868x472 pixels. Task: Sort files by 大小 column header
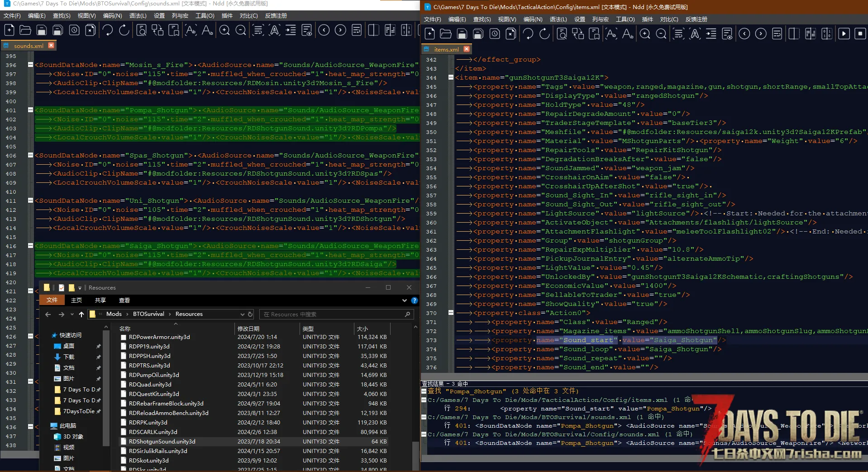tap(362, 329)
